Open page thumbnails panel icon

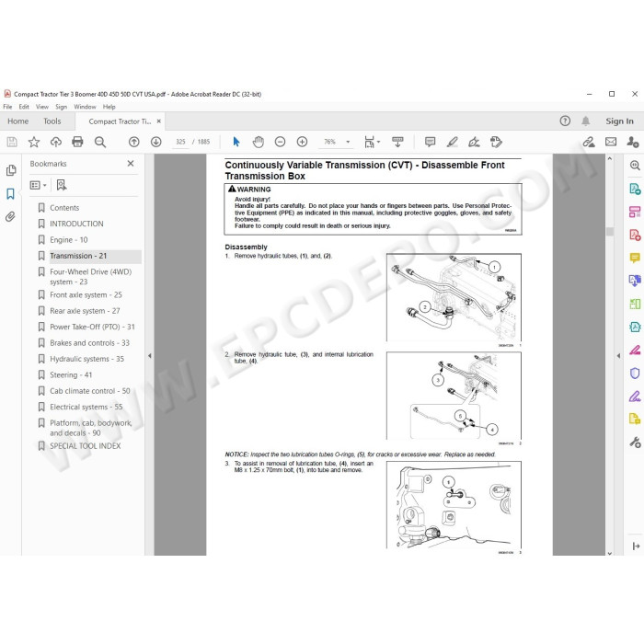[11, 170]
